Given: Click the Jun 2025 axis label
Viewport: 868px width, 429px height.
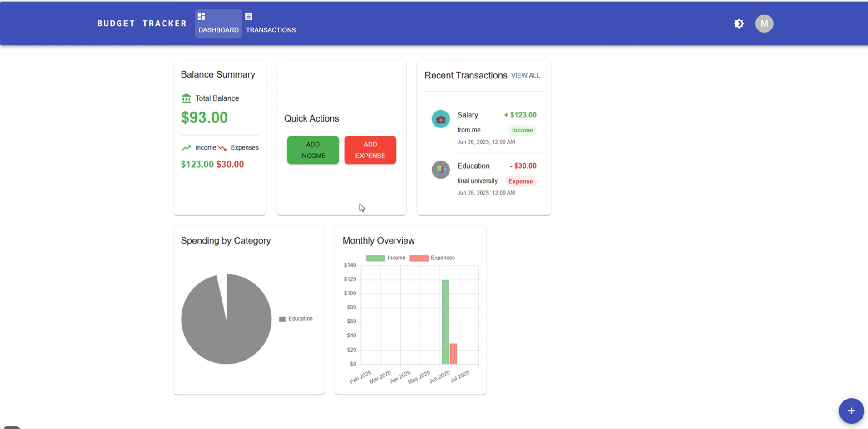Looking at the screenshot, I should click(439, 377).
